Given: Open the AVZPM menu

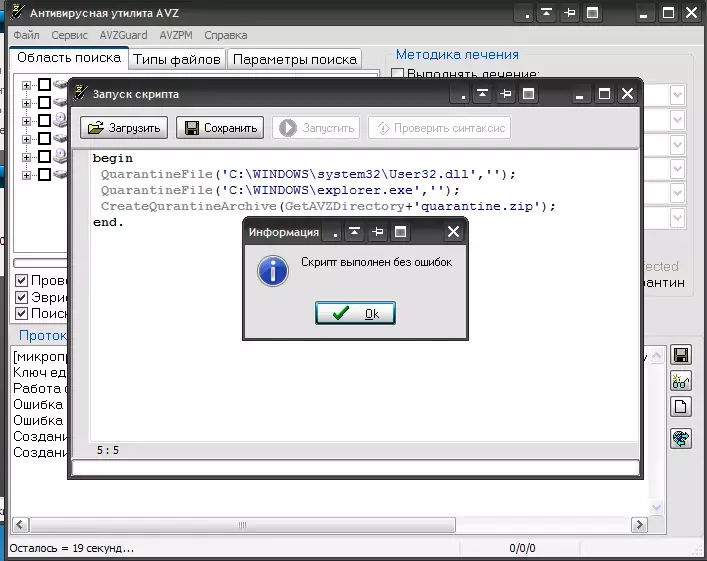Looking at the screenshot, I should click(x=176, y=35).
